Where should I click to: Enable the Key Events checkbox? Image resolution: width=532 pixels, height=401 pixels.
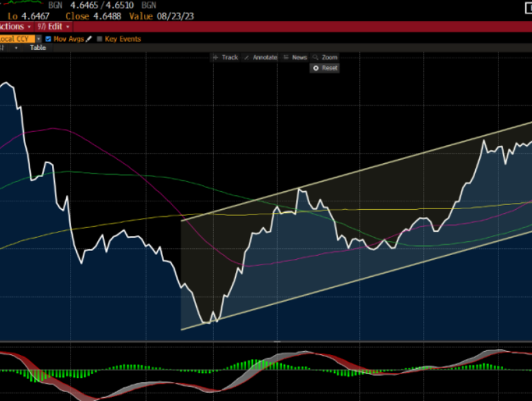[x=99, y=39]
